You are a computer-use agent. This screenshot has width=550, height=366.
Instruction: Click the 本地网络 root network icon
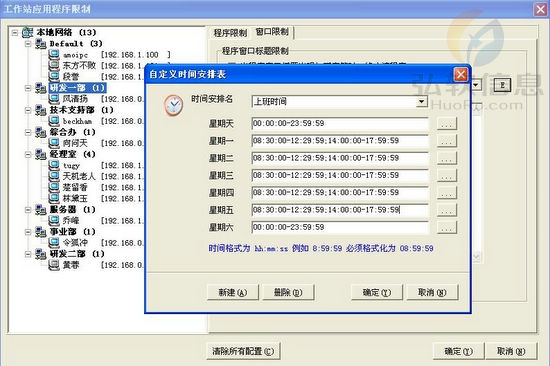coord(27,32)
